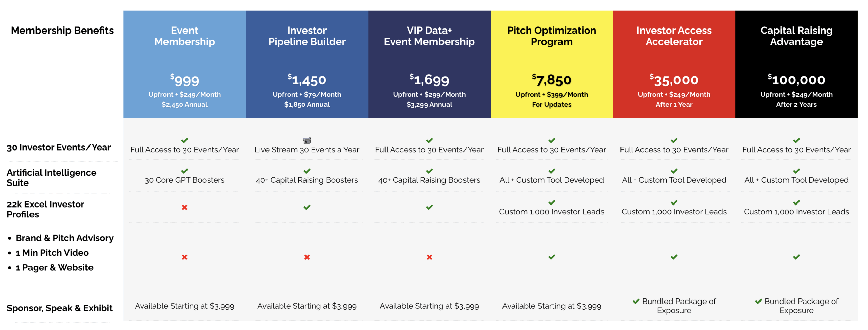This screenshot has width=868, height=330.
Task: Select the yellow Pitch Optimization Program plan
Action: tap(552, 64)
